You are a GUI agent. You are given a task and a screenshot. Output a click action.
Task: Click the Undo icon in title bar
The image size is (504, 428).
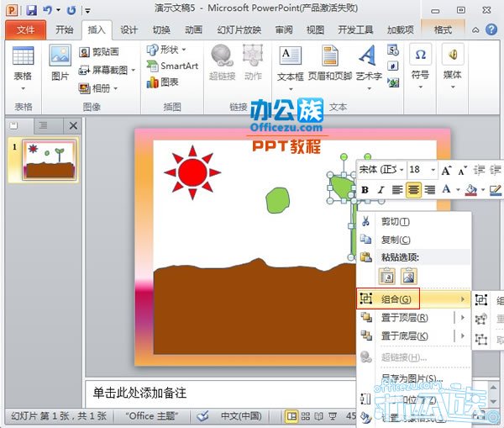pyautogui.click(x=48, y=10)
